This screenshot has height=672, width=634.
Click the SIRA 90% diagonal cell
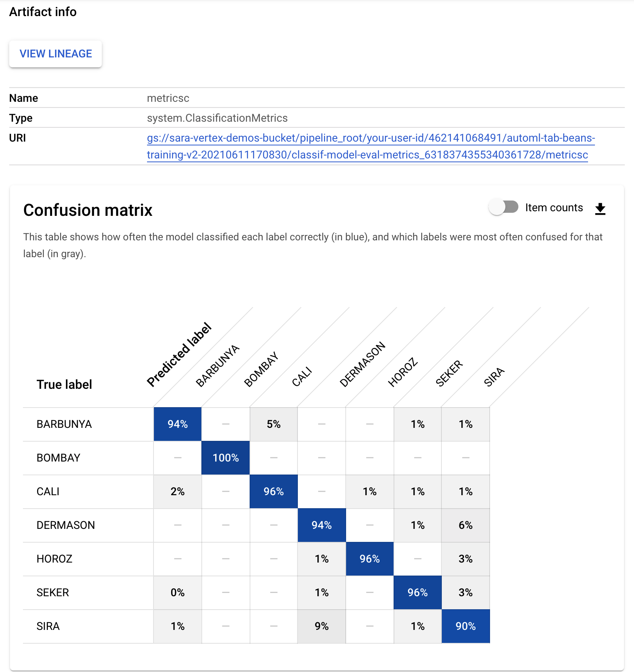pos(466,626)
